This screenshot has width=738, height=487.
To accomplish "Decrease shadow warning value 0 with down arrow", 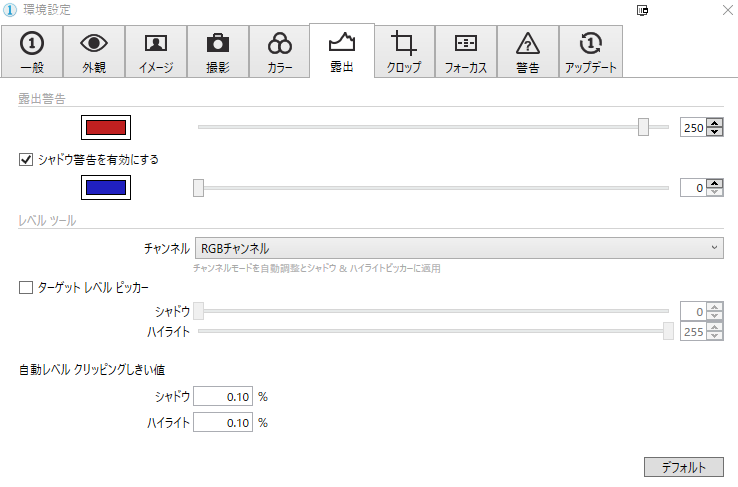I will [714, 192].
